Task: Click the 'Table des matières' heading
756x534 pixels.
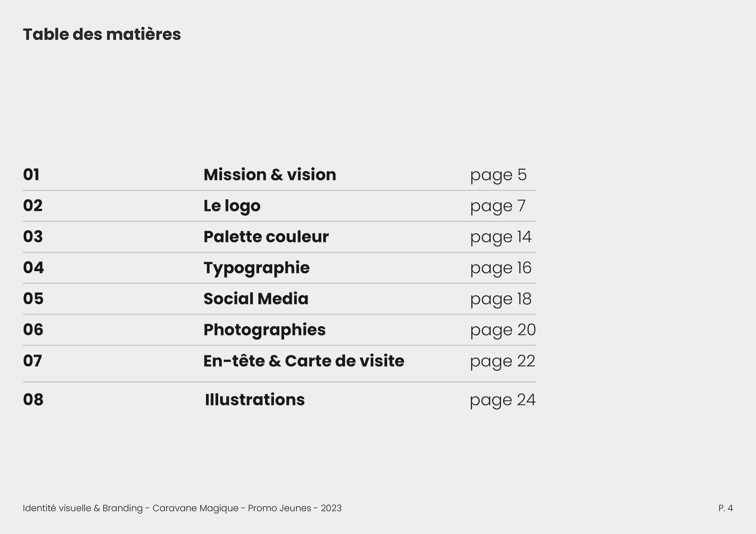Action: point(102,34)
